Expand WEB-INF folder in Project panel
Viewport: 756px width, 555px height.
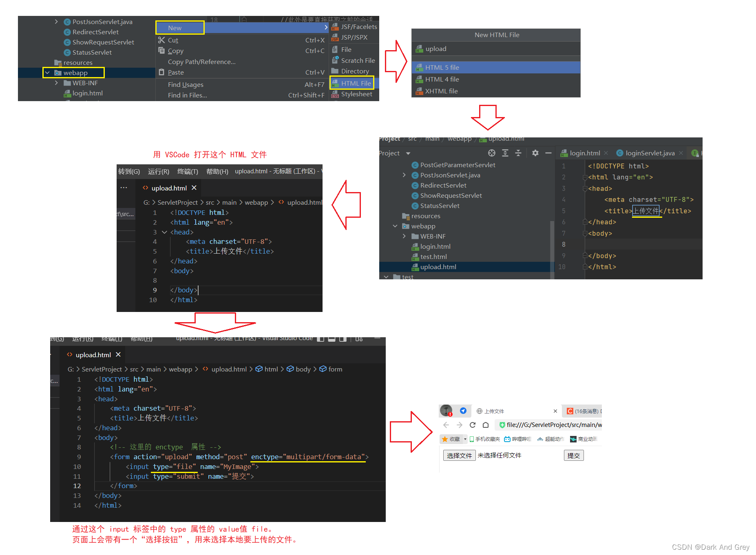coord(404,236)
